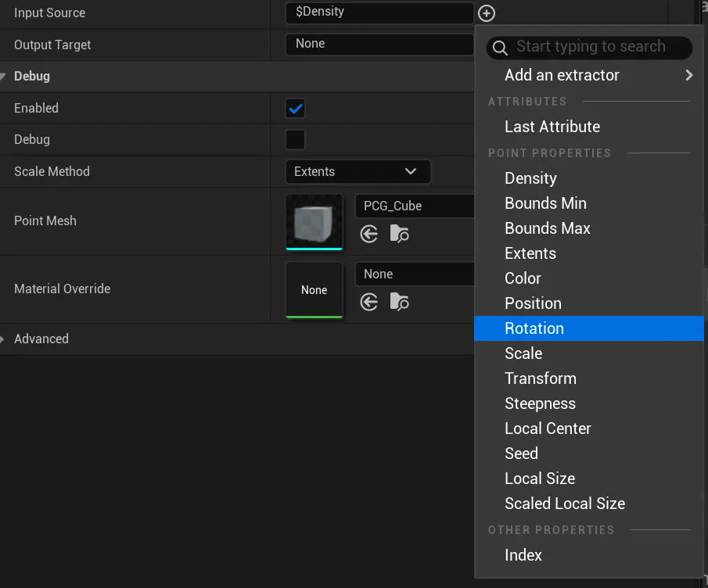
Task: Browse to Material Override asset icon
Action: tap(399, 302)
